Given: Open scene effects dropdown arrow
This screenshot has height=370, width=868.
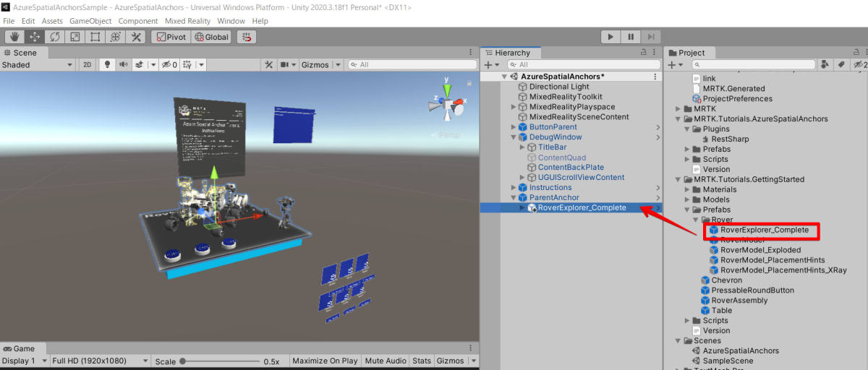Looking at the screenshot, I should (x=153, y=64).
